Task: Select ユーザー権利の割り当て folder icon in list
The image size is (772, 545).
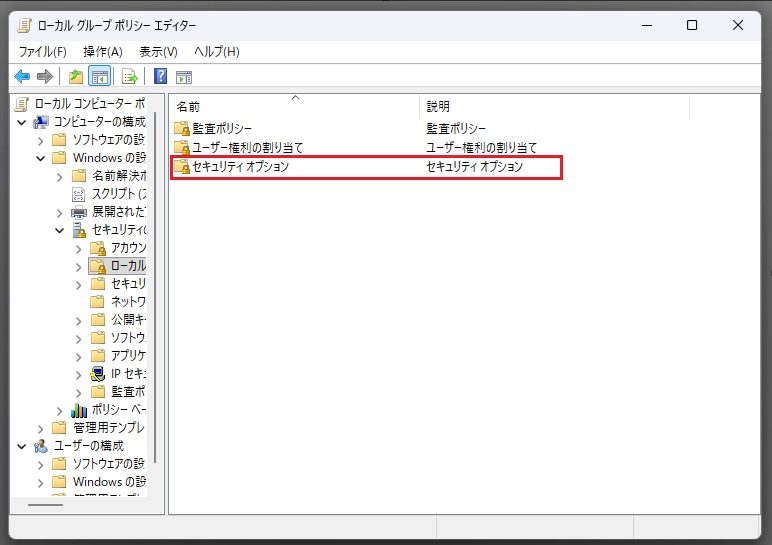Action: [x=181, y=148]
